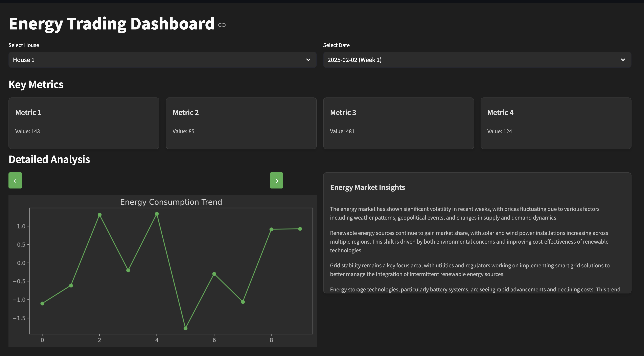
Task: Click the Energy Trading Dashboard title
Action: (112, 24)
